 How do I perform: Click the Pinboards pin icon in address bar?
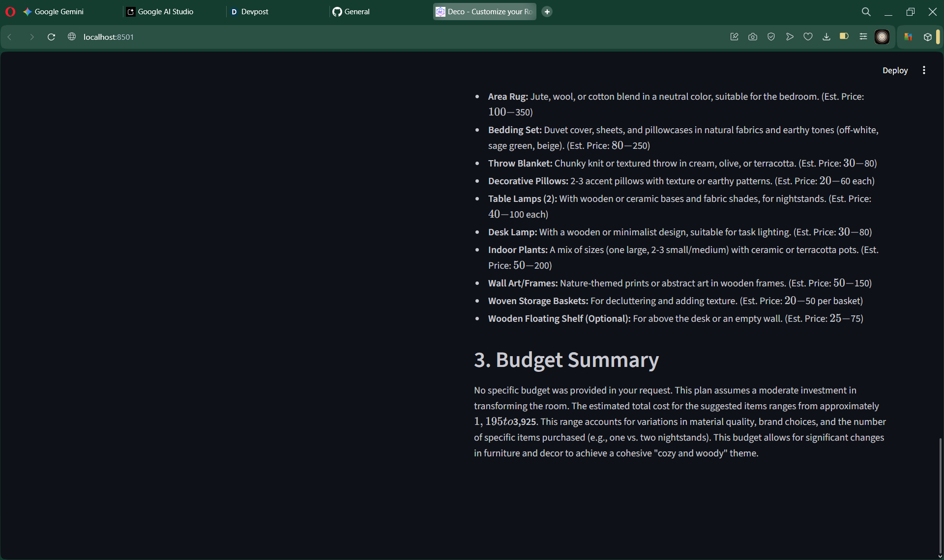734,37
